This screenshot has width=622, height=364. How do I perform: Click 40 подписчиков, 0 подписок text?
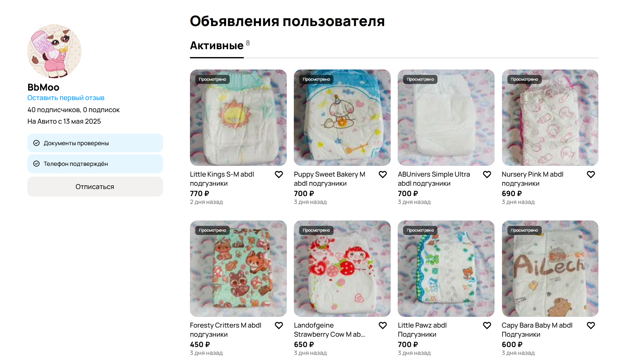(74, 110)
